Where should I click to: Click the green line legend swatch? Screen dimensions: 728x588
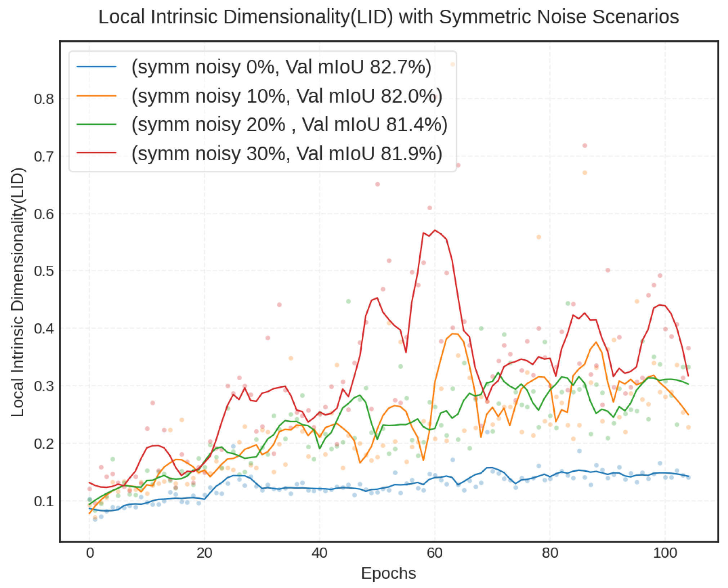pyautogui.click(x=96, y=124)
